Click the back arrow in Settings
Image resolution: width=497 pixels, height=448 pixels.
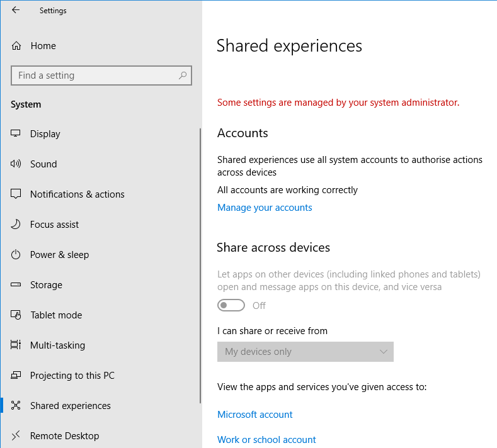click(16, 10)
